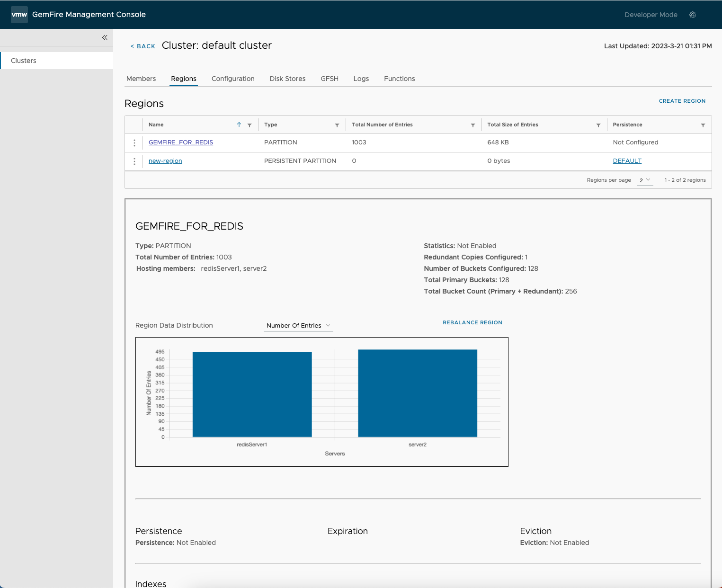Click the server2 bar in chart
722x588 pixels.
coord(418,393)
